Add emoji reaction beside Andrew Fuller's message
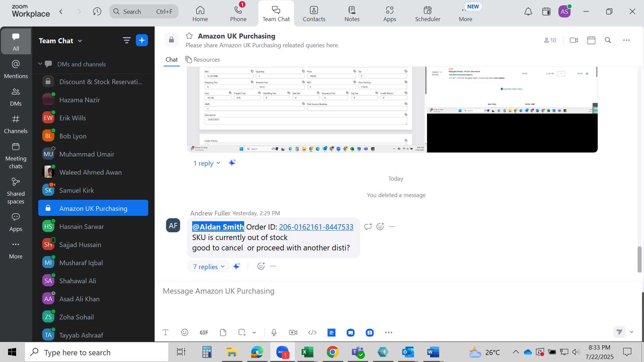This screenshot has width=644, height=362. point(380,227)
